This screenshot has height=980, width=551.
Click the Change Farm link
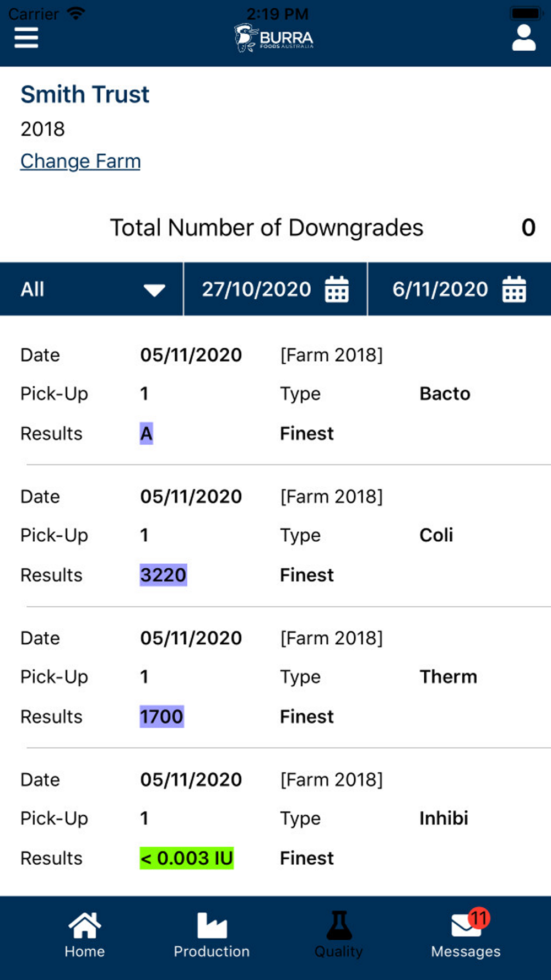point(80,161)
